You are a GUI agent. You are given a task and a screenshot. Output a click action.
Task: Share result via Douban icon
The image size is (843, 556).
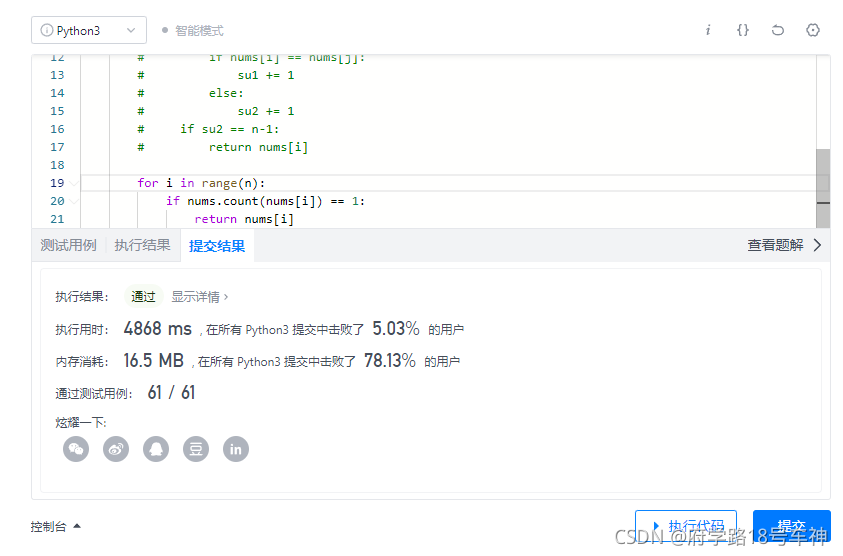coord(196,449)
